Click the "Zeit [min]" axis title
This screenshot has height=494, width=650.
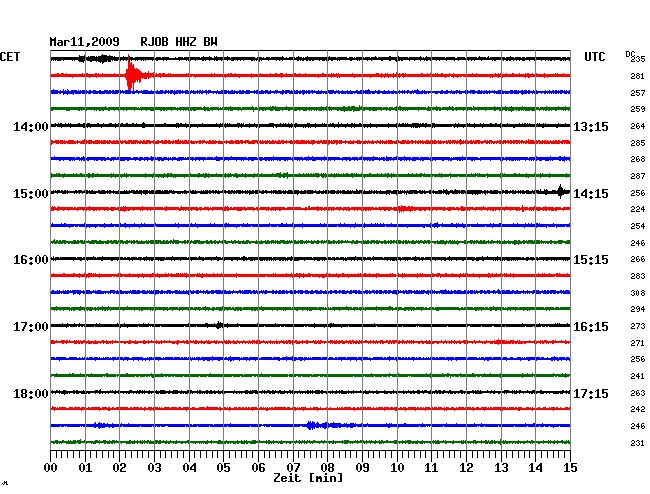[308, 478]
